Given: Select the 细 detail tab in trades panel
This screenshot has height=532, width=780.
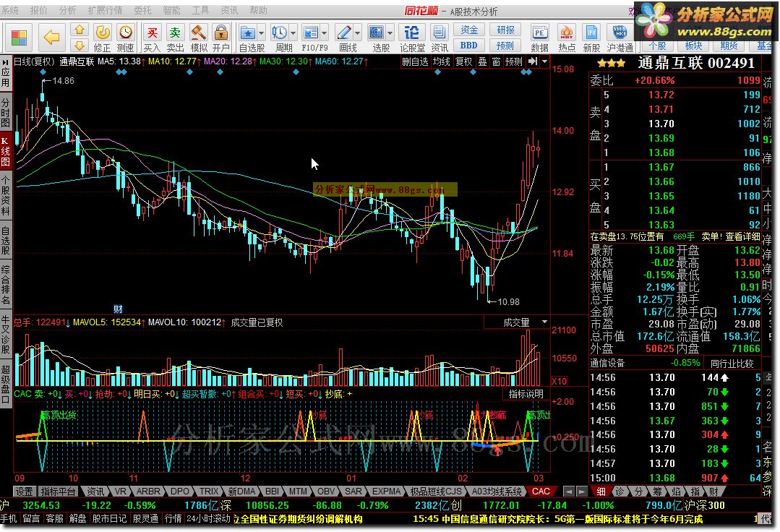Looking at the screenshot, I should click(601, 492).
